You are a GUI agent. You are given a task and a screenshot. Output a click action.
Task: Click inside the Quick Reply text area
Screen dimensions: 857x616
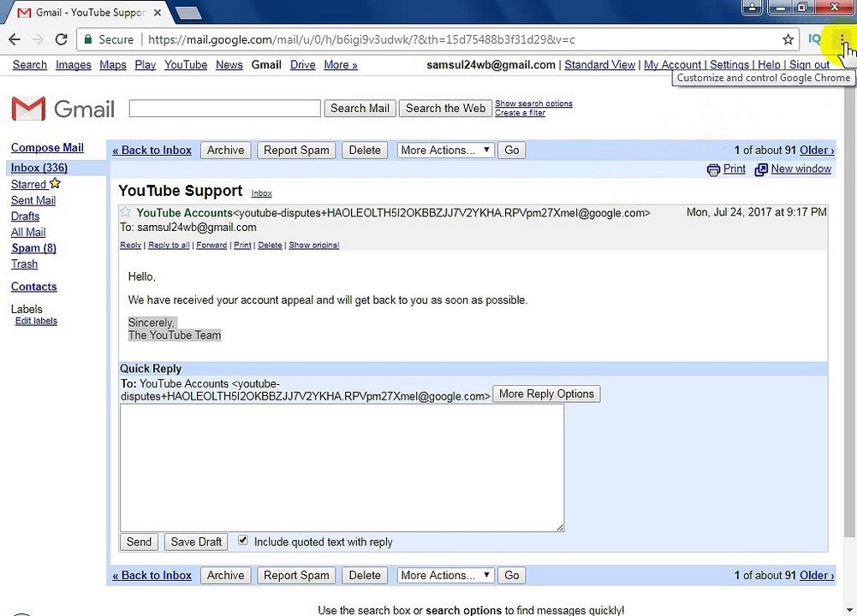[x=342, y=468]
